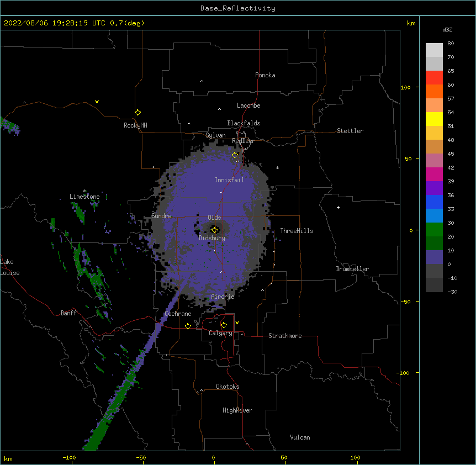This screenshot has width=476, height=465.
Task: Click the Calgary city label
Action: click(220, 333)
